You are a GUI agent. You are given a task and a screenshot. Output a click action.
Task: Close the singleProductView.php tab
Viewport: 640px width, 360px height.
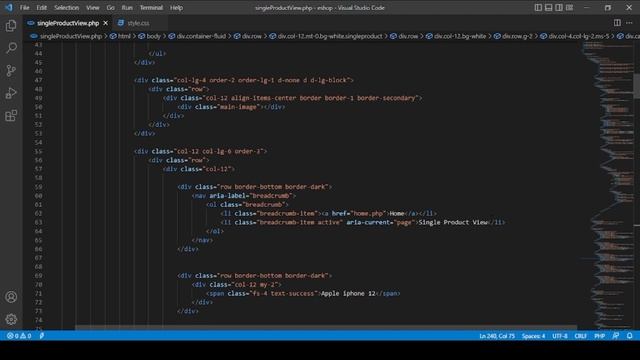105,23
